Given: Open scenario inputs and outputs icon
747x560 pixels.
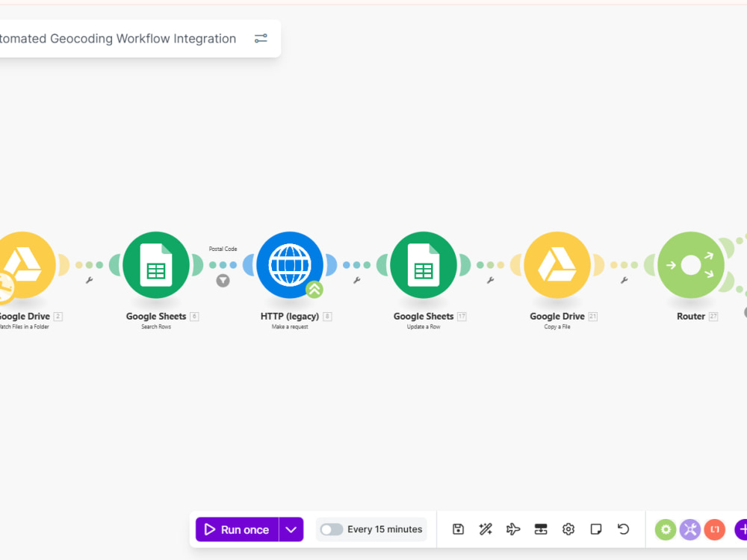Looking at the screenshot, I should click(x=541, y=529).
